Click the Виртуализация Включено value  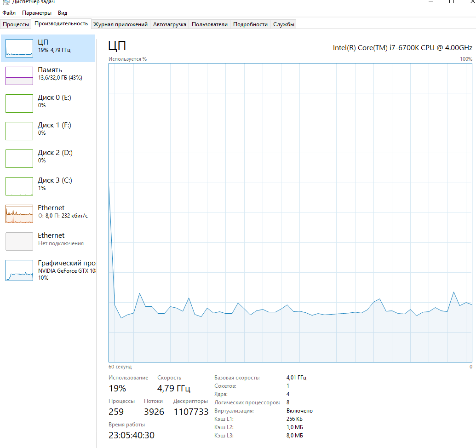(x=299, y=411)
